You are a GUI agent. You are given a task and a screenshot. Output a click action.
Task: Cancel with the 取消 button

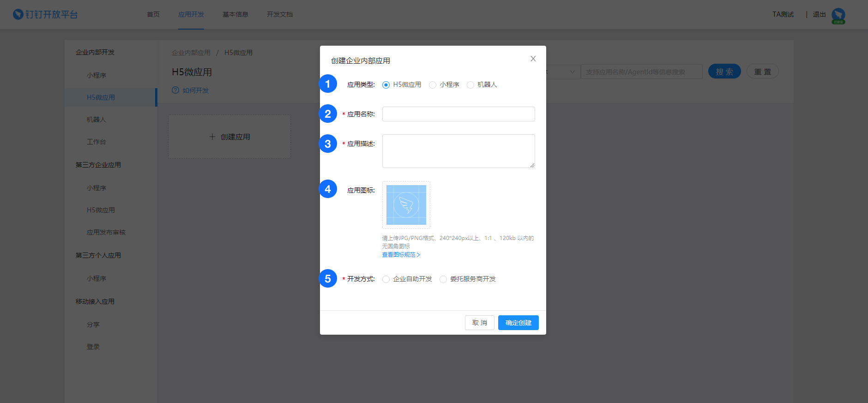click(479, 323)
